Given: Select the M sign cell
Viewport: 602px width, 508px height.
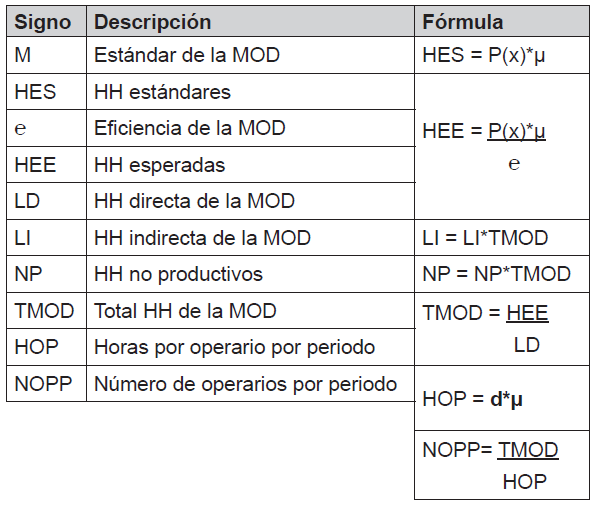Looking at the screenshot, I should [x=23, y=56].
